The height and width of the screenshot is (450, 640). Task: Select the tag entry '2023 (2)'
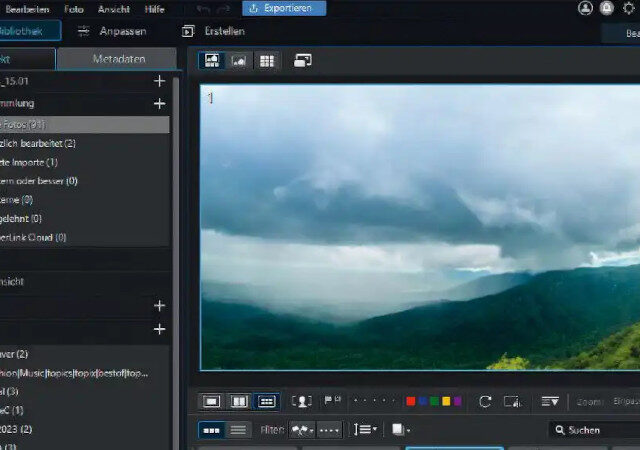pos(84,429)
